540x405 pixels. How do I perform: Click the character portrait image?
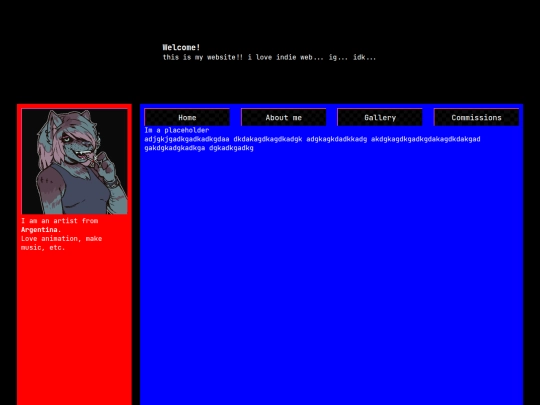click(x=74, y=161)
